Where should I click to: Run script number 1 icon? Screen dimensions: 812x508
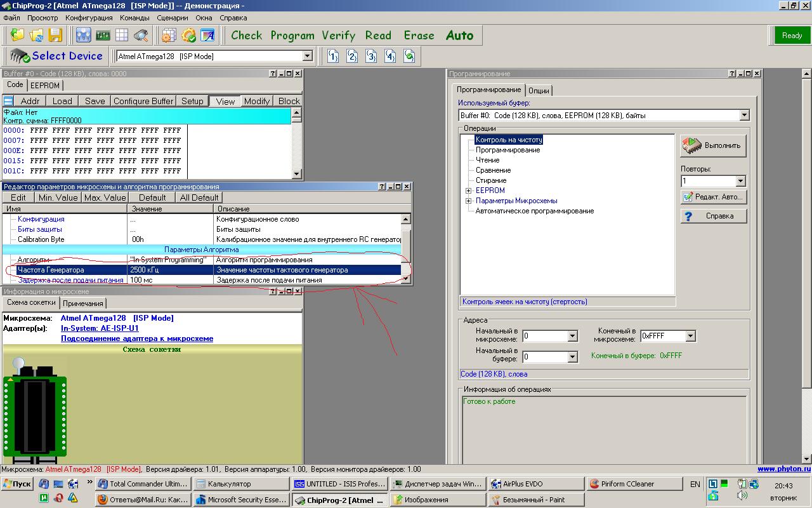[x=333, y=57]
